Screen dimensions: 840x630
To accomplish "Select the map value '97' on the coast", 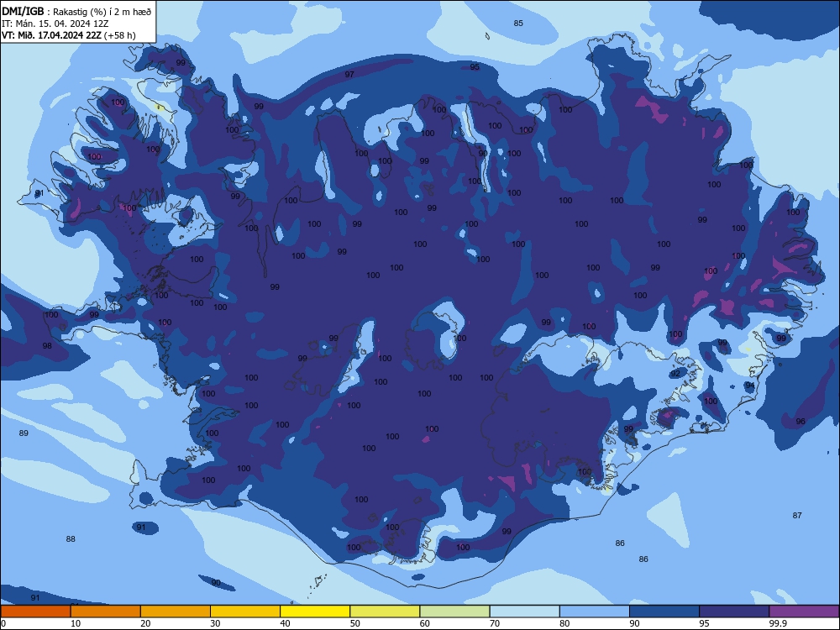I will click(349, 75).
